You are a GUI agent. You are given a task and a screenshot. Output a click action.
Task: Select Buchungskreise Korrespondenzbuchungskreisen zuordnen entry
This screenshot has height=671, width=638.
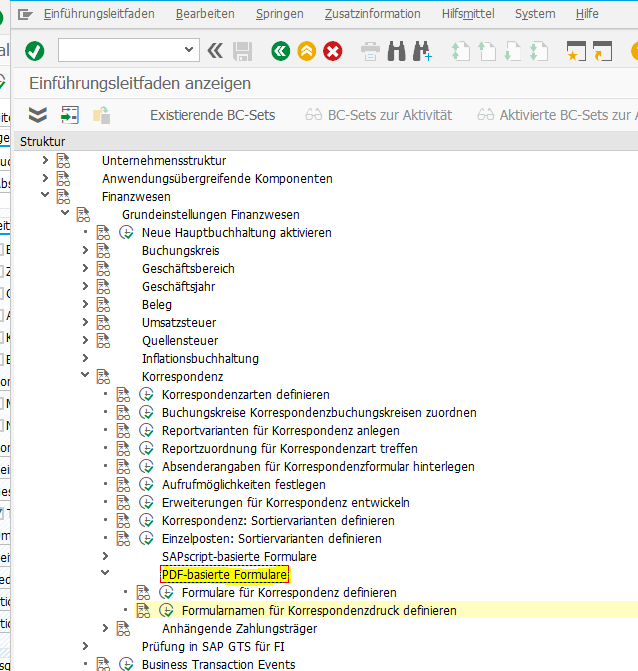click(319, 413)
